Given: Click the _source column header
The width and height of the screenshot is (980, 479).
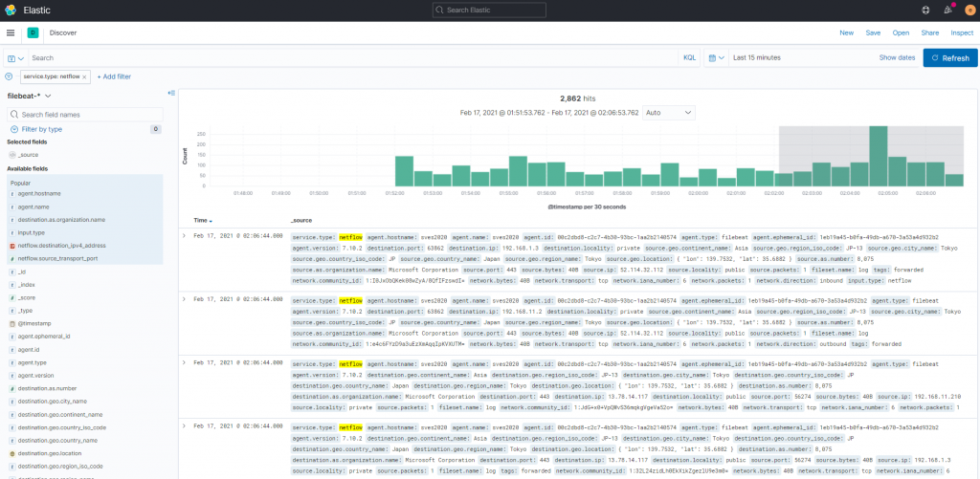Looking at the screenshot, I should (x=301, y=221).
